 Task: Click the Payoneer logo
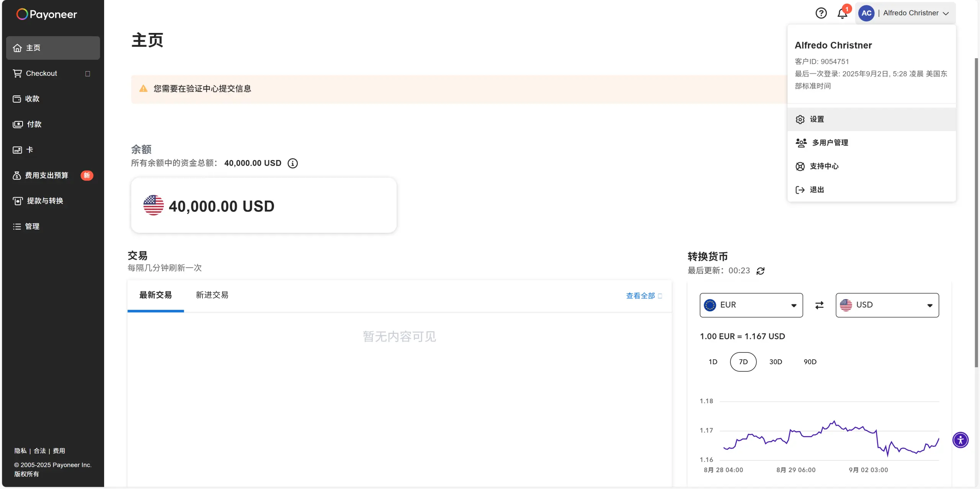point(46,14)
